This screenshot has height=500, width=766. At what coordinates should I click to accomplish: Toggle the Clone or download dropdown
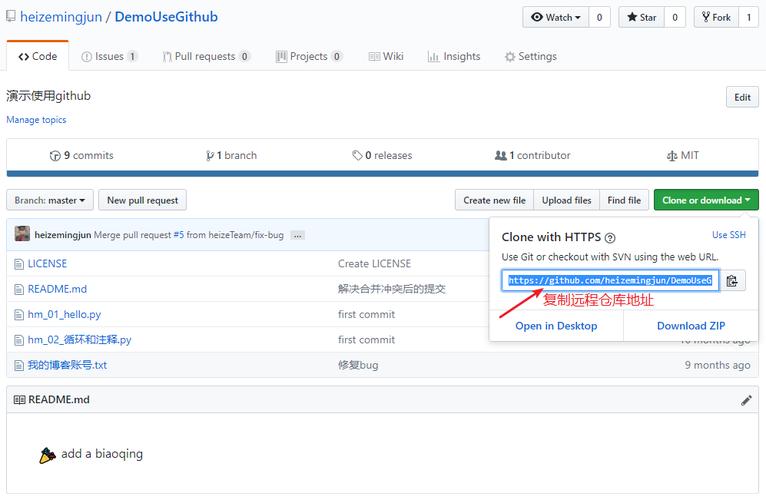706,200
